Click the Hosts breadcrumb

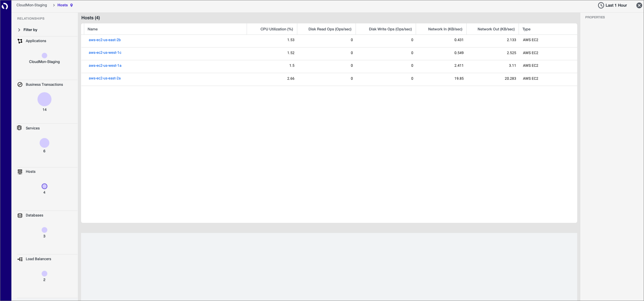click(62, 5)
